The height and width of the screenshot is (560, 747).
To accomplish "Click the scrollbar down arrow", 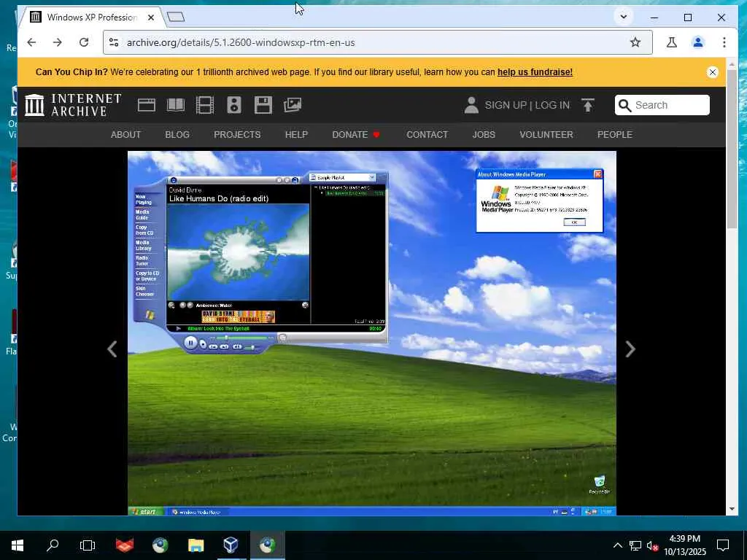I will [x=732, y=509].
